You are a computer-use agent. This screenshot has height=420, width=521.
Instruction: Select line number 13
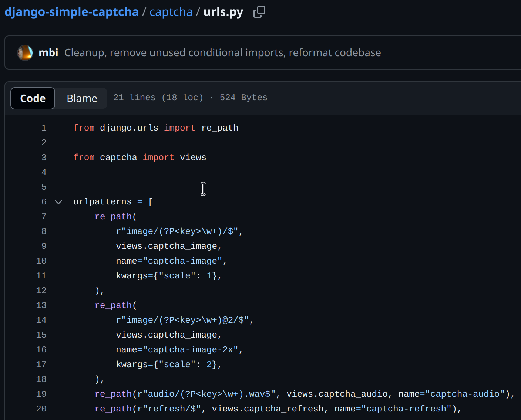pyautogui.click(x=41, y=305)
